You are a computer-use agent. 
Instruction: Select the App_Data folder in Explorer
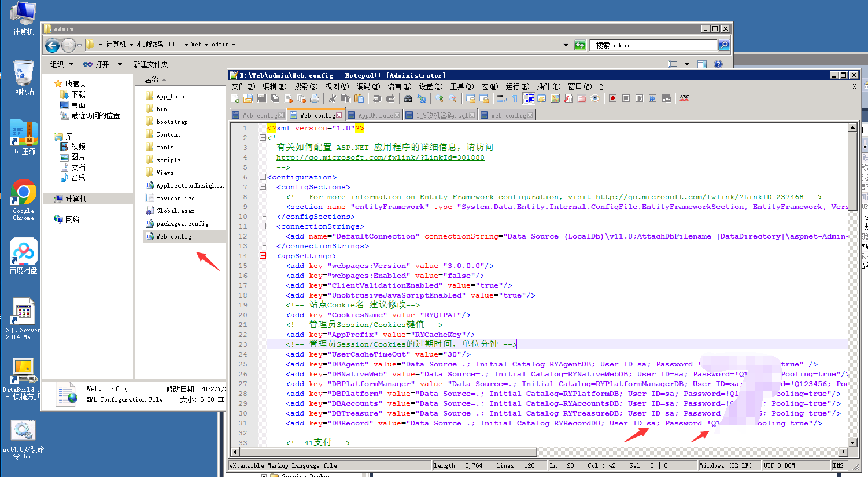[x=170, y=96]
